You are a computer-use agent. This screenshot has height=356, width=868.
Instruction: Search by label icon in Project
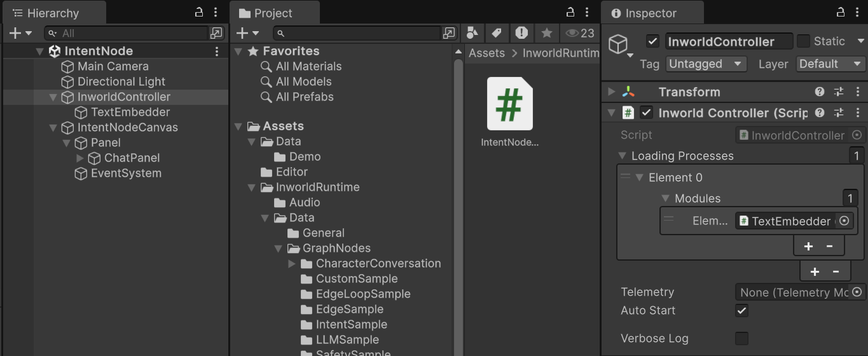point(497,33)
